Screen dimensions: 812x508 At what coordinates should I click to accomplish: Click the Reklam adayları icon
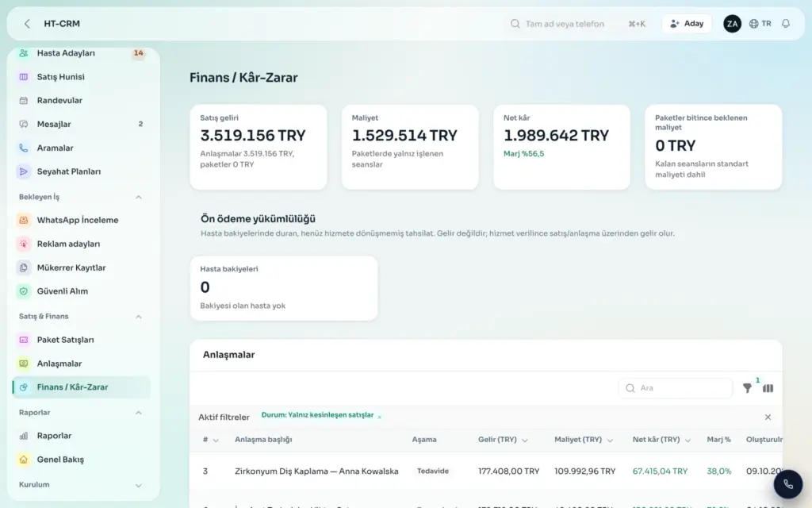[23, 244]
